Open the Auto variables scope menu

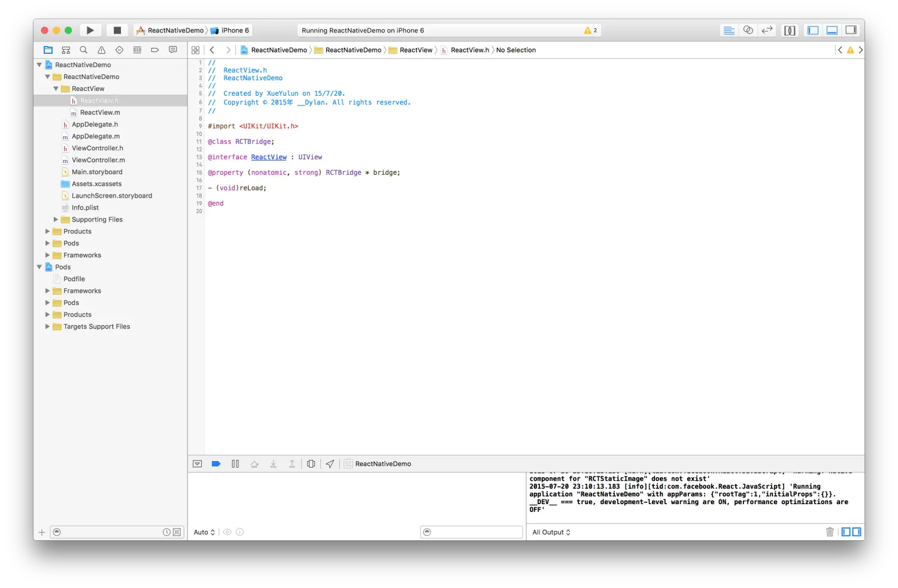(x=204, y=532)
